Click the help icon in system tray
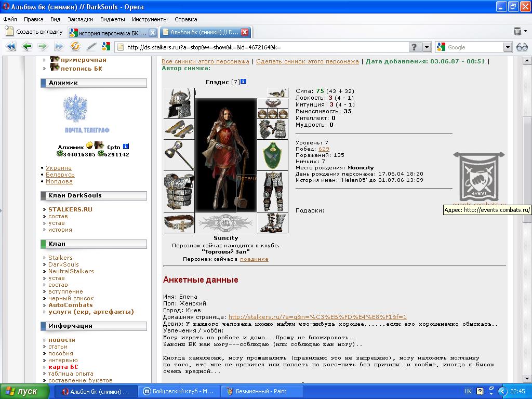This screenshot has width=532, height=399. pyautogui.click(x=480, y=391)
